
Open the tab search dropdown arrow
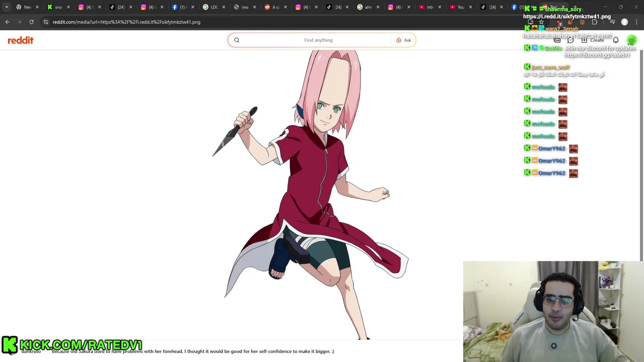[6, 7]
